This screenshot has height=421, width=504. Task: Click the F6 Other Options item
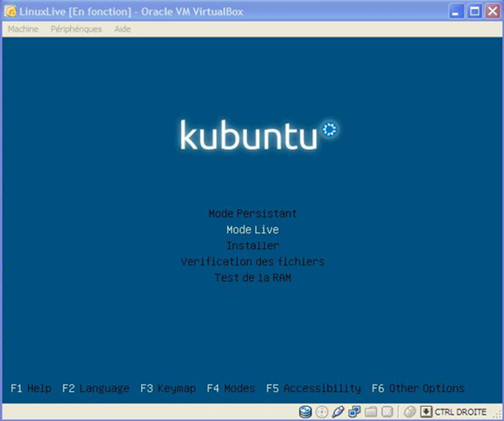pos(418,389)
